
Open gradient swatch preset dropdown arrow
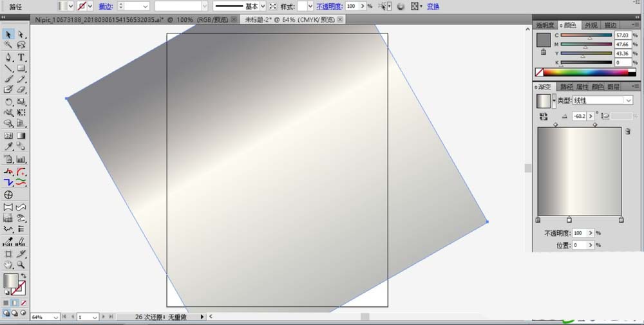(554, 100)
